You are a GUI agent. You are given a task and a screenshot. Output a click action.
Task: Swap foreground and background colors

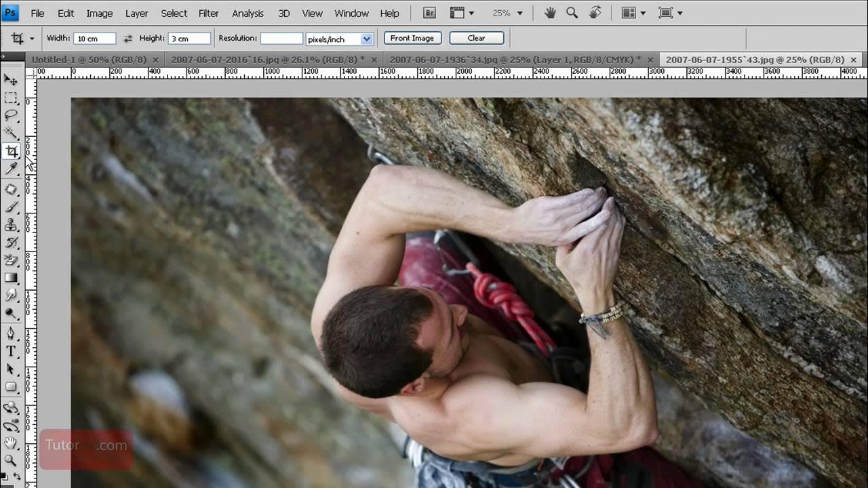pos(17,477)
